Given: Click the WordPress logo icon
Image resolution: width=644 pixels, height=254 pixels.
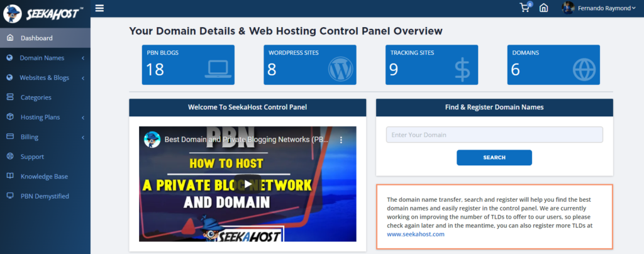Looking at the screenshot, I should pos(340,69).
